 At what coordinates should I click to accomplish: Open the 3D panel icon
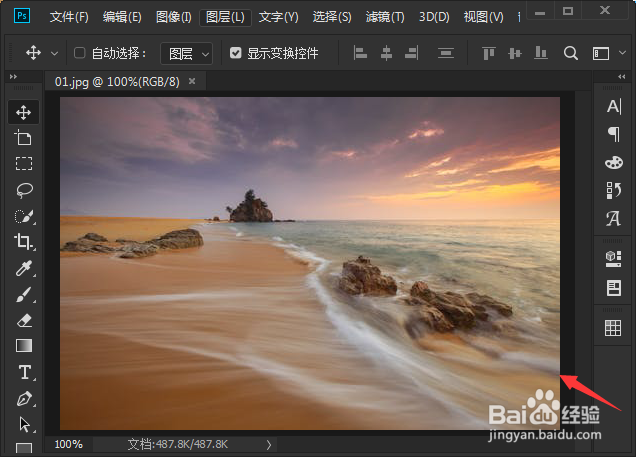[x=613, y=258]
